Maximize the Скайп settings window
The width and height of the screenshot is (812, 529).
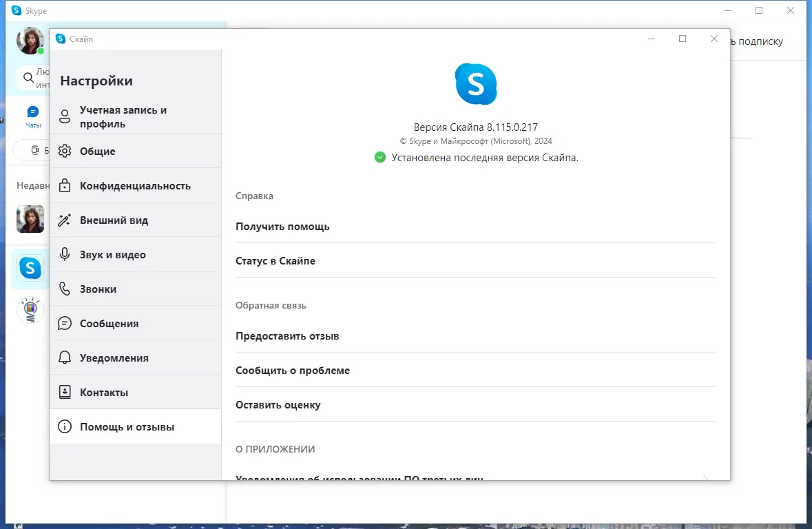683,39
